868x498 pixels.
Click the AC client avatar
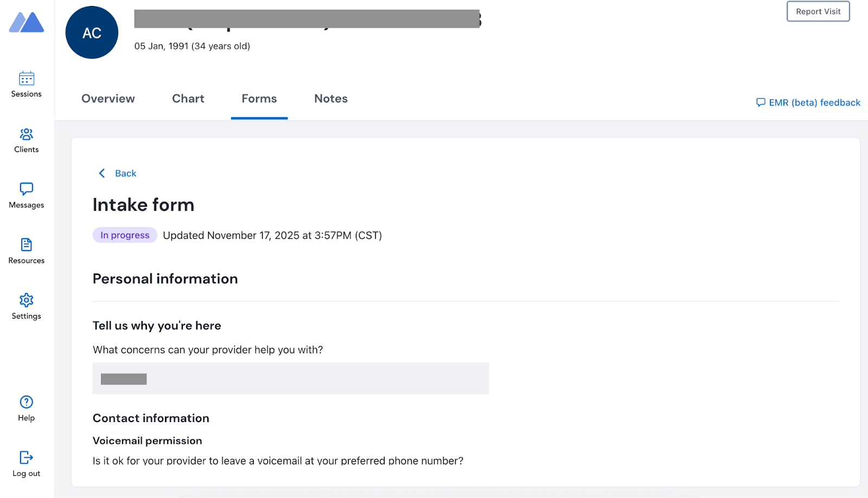pos(92,33)
